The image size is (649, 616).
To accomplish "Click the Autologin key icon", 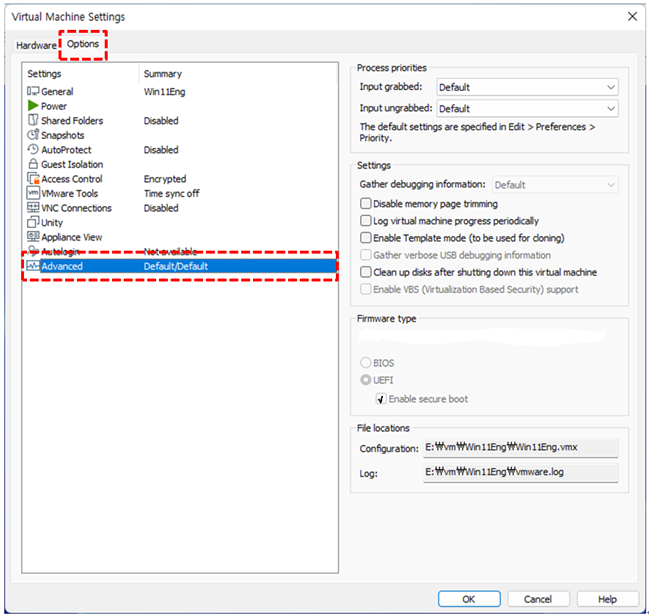I will pos(33,251).
